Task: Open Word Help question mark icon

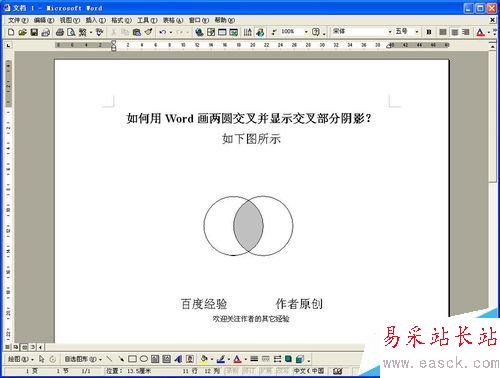Action: coord(316,32)
